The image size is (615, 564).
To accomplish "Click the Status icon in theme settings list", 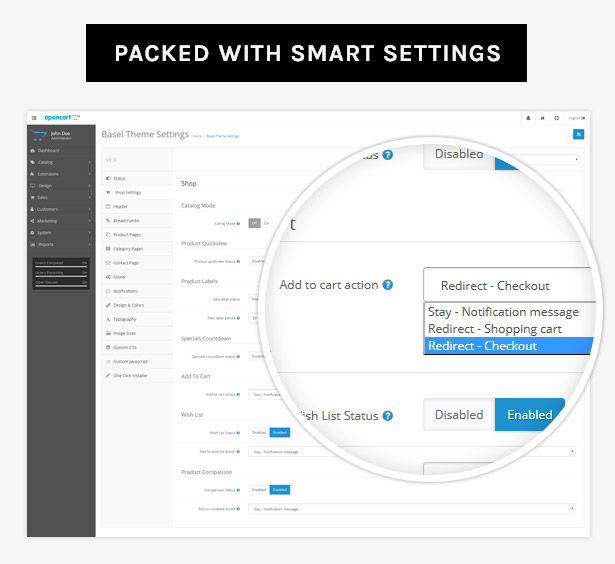I will coord(108,178).
